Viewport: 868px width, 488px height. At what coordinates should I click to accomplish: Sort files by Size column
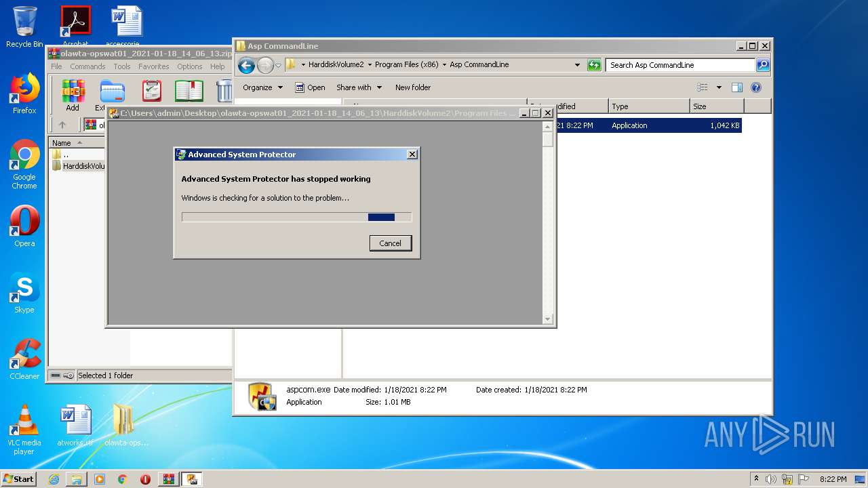pos(717,106)
